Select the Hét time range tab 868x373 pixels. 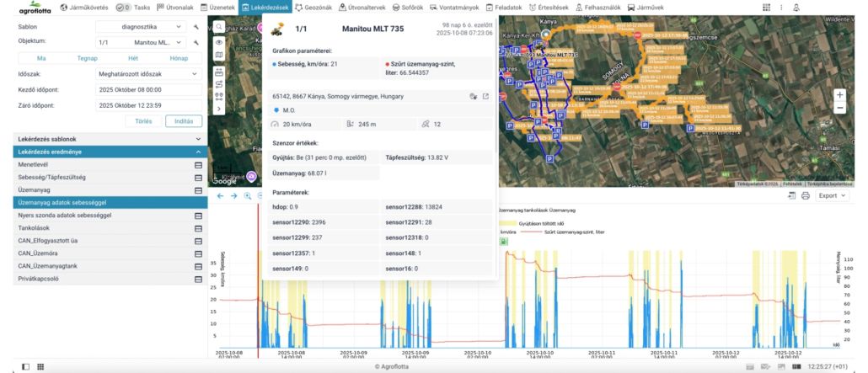(x=133, y=57)
